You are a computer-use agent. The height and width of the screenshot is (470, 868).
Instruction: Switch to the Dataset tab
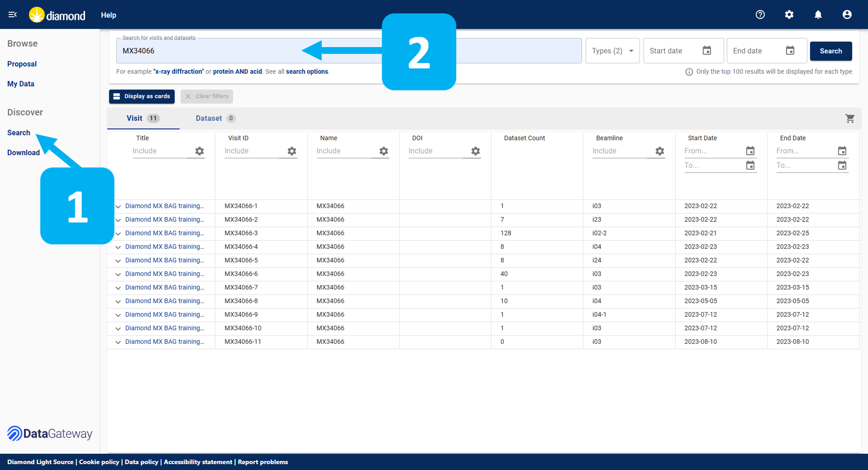pyautogui.click(x=216, y=118)
